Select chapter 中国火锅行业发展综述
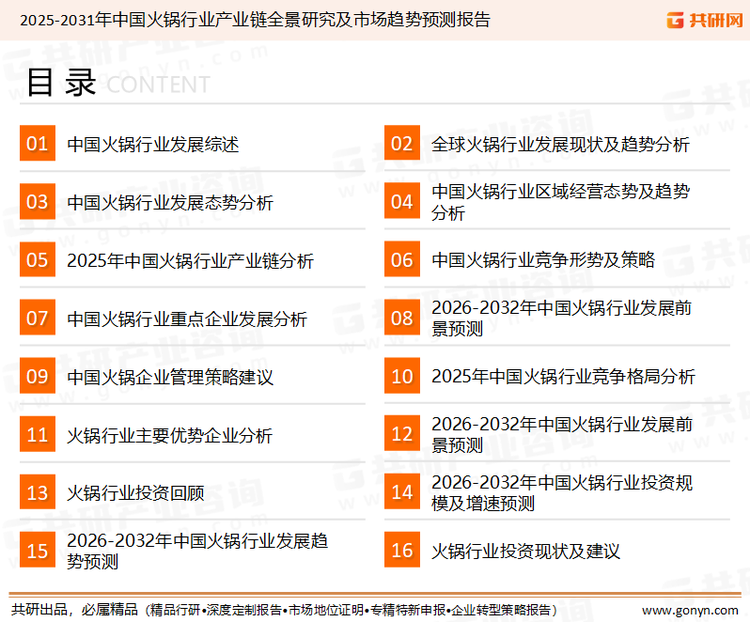Screen dimensions: 750x622 click(x=153, y=144)
